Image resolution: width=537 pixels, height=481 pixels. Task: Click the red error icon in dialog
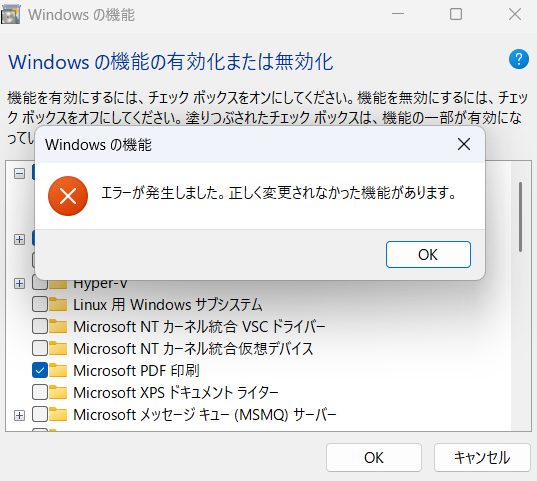(x=68, y=196)
